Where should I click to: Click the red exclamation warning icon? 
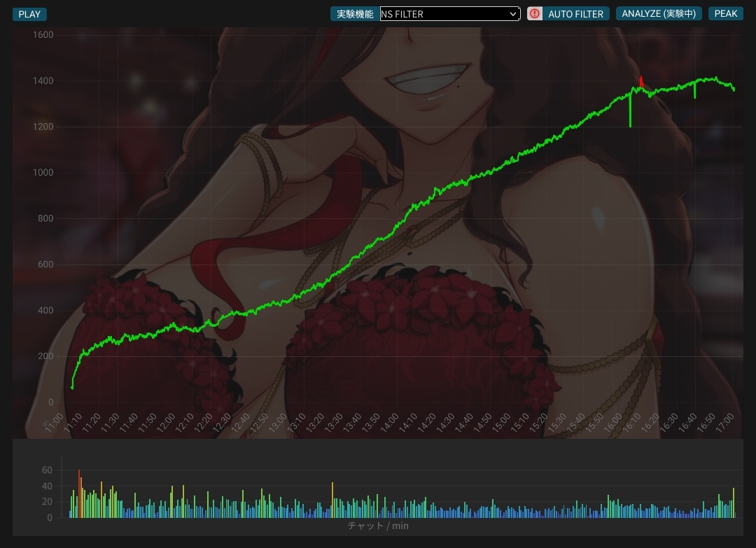pyautogui.click(x=534, y=13)
